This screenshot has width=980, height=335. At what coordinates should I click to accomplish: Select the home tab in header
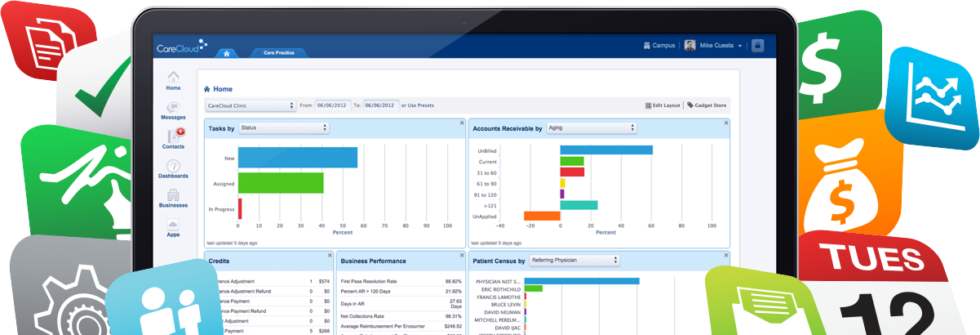(x=226, y=53)
